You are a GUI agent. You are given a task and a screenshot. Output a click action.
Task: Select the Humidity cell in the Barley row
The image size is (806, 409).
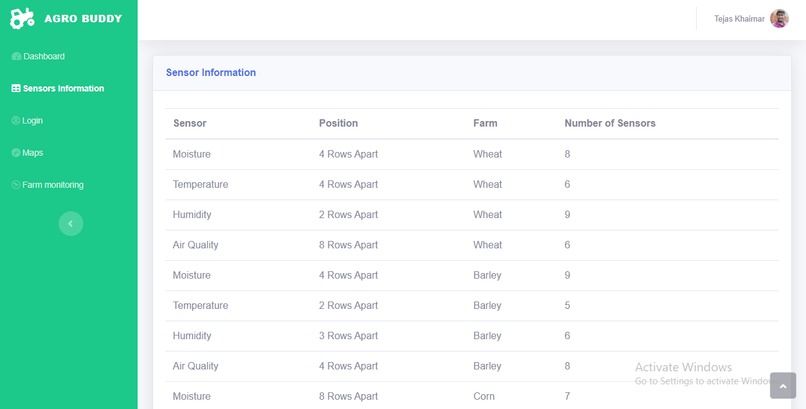[192, 336]
